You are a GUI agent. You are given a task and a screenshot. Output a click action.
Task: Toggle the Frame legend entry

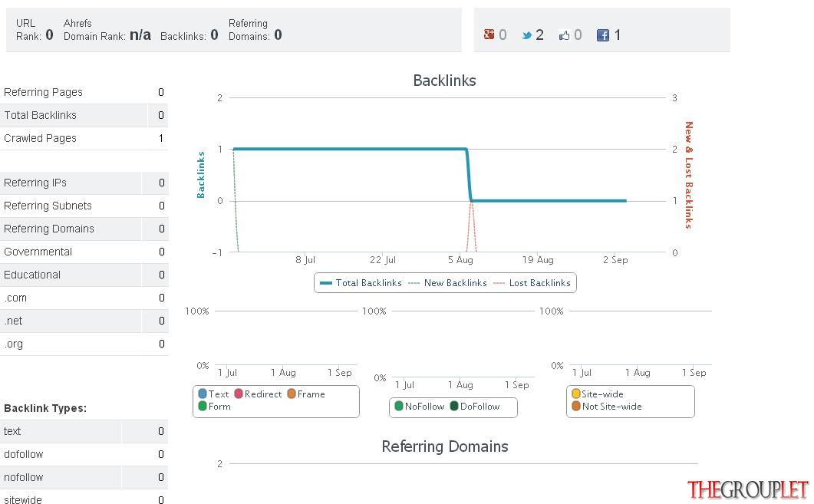point(306,394)
